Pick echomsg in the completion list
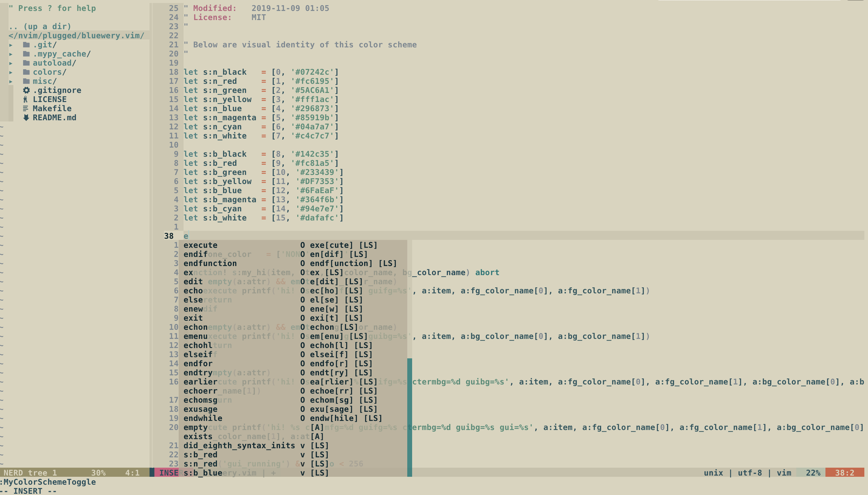The image size is (868, 495). pos(200,400)
